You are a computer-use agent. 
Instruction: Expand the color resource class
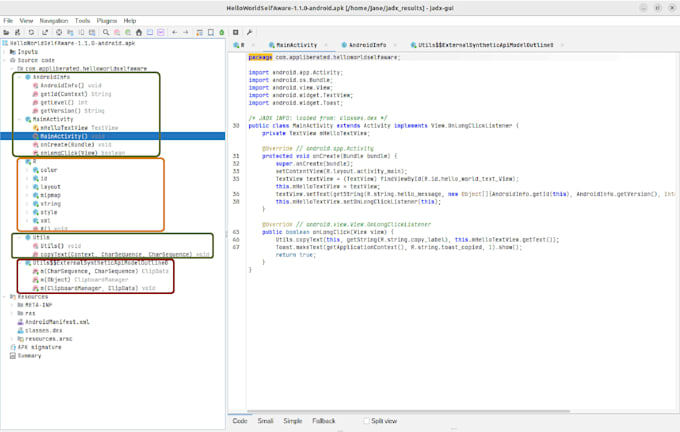tap(28, 170)
